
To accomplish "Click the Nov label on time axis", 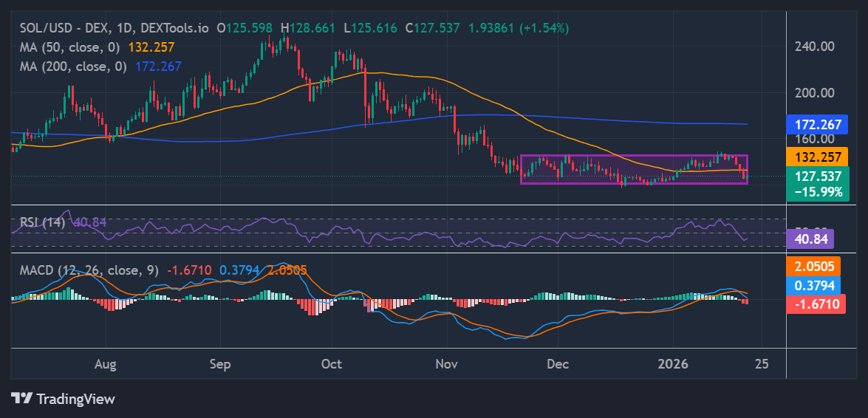I will click(x=446, y=364).
